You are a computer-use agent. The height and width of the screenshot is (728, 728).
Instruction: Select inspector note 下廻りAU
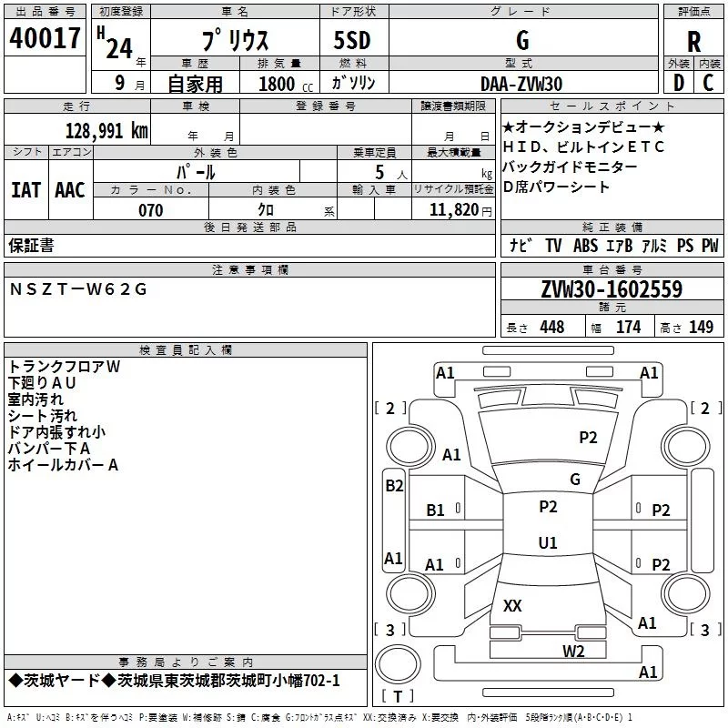42,382
